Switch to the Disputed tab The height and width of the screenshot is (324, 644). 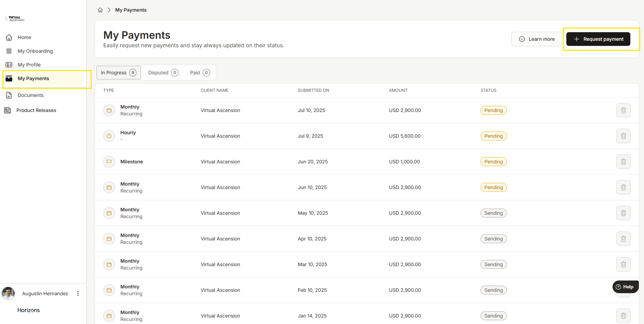(163, 73)
